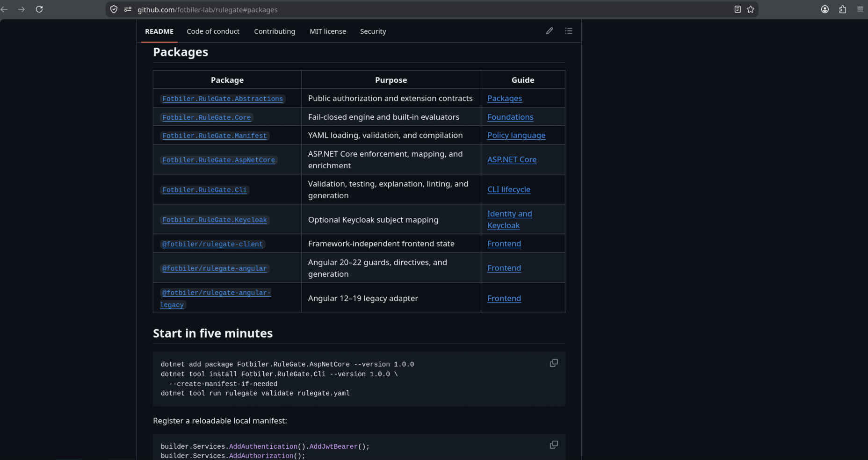Open Frontend guide for Angular 12–19 legacy adapter
The image size is (868, 460).
pyautogui.click(x=504, y=298)
